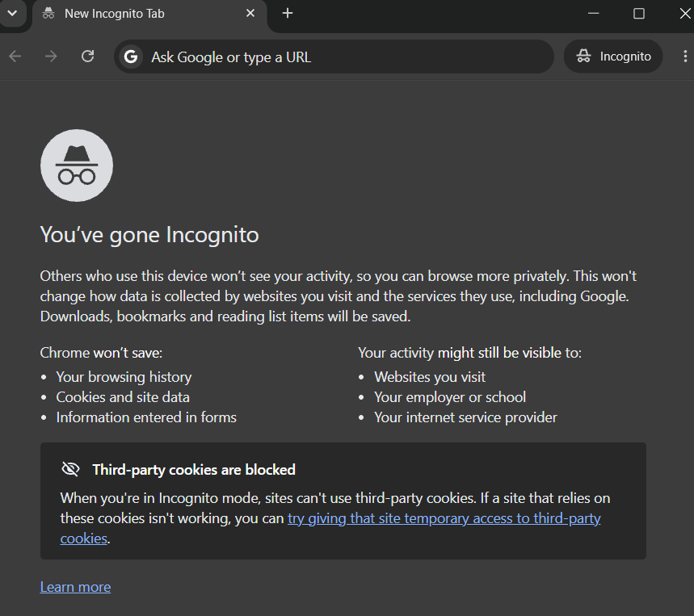
Task: Go back using the back arrow
Action: 15,57
